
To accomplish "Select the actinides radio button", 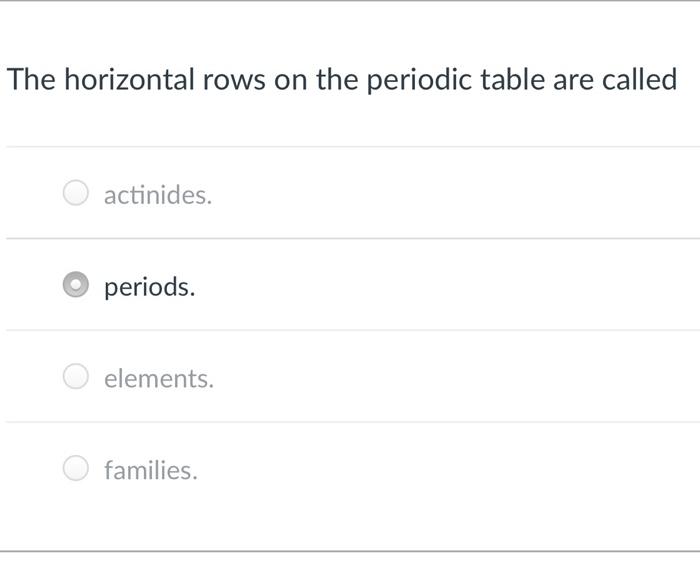I will [76, 193].
